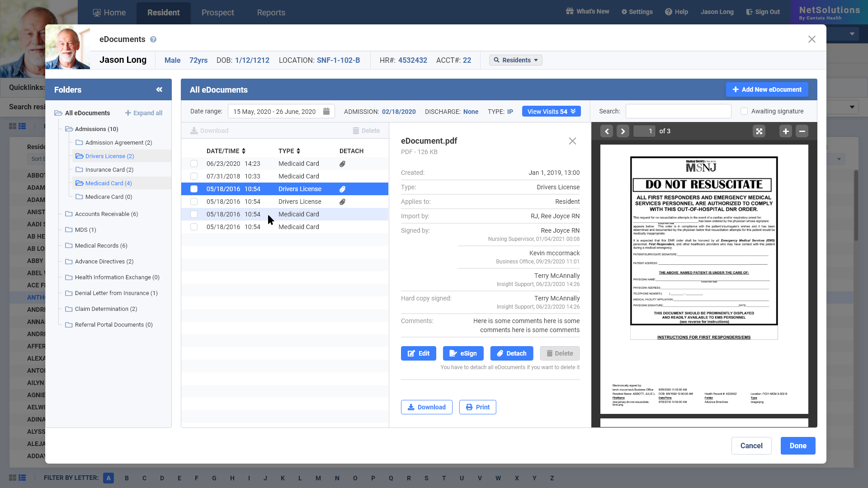The height and width of the screenshot is (488, 868).
Task: Open the Prospect tab
Action: point(217,13)
